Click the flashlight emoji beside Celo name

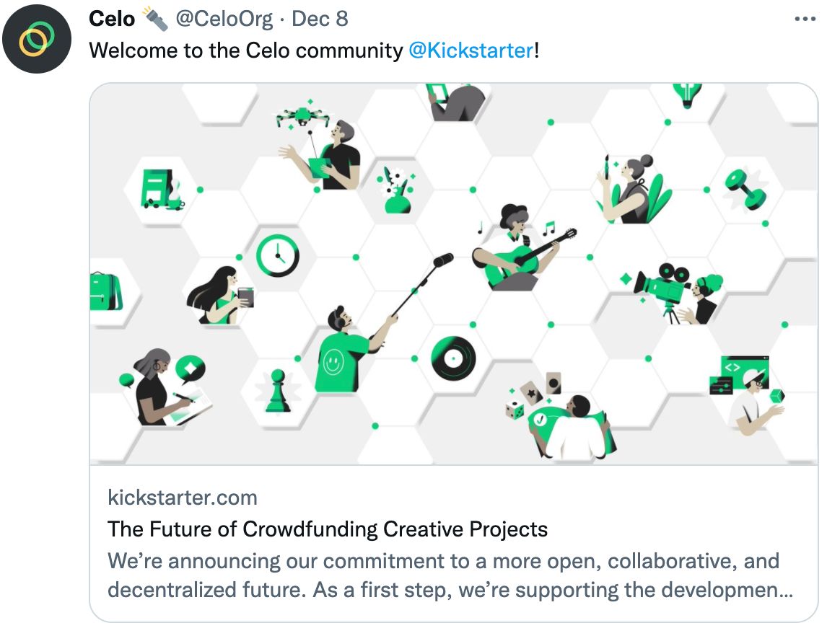(154, 19)
